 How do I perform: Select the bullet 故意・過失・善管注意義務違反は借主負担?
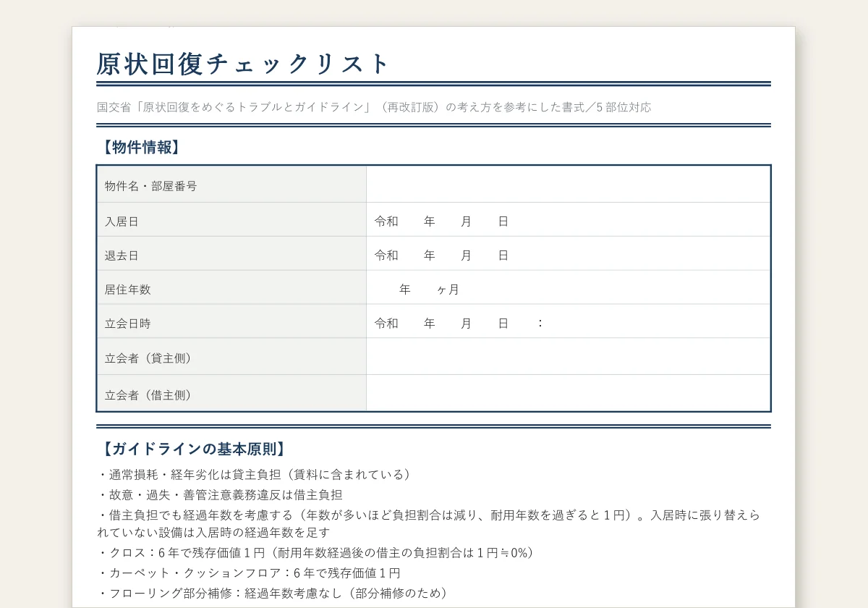pos(220,495)
